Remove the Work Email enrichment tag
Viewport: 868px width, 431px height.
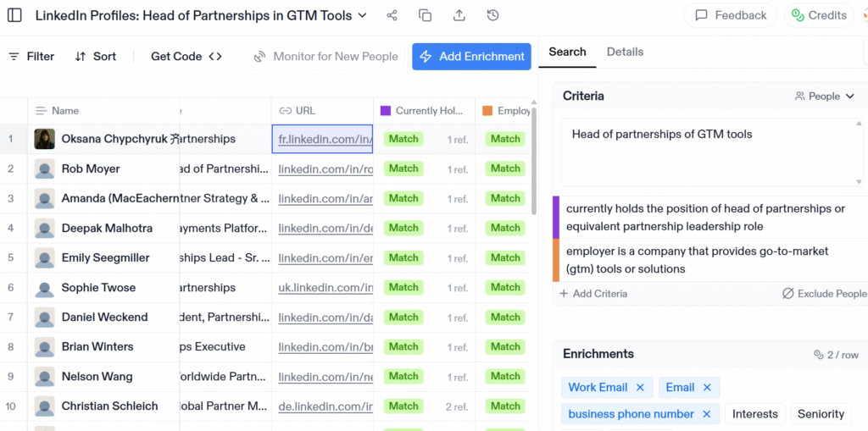[640, 387]
